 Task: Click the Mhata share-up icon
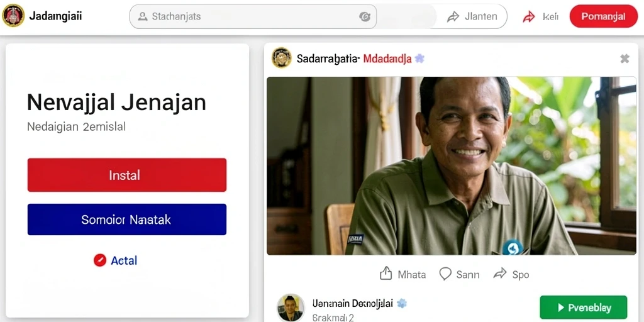pyautogui.click(x=386, y=274)
